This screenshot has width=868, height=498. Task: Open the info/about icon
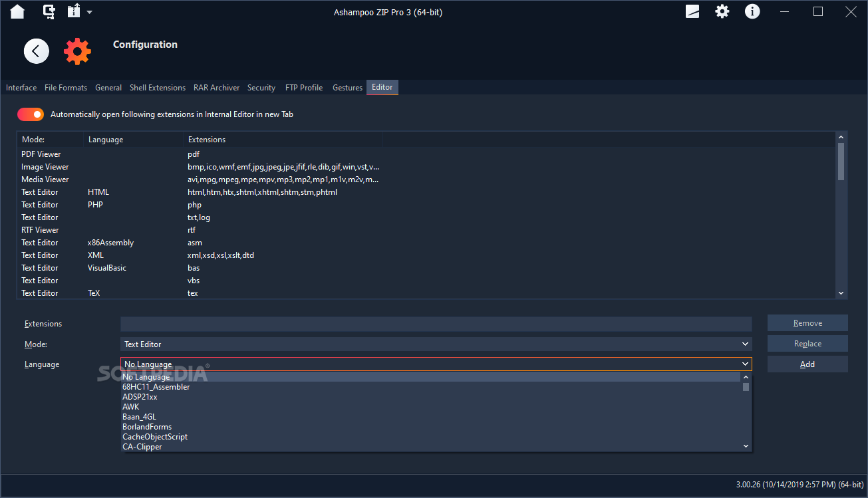click(752, 11)
